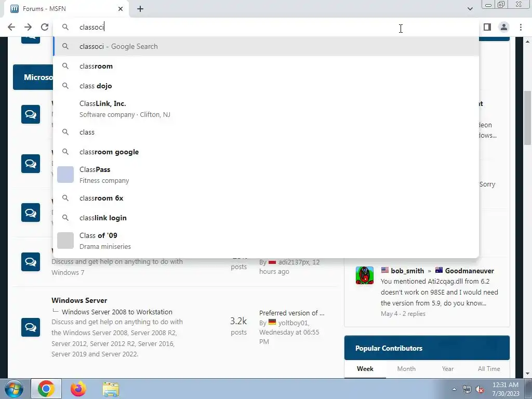The height and width of the screenshot is (399, 532).
Task: Open the tab search chevron
Action: click(470, 9)
